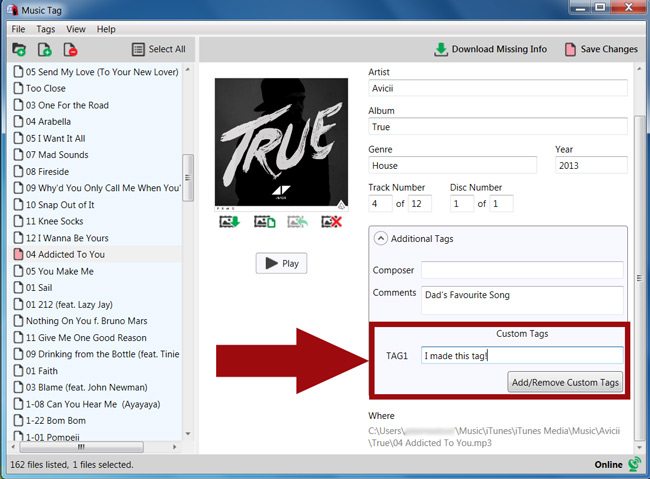Click the Genre field containing House

(452, 165)
